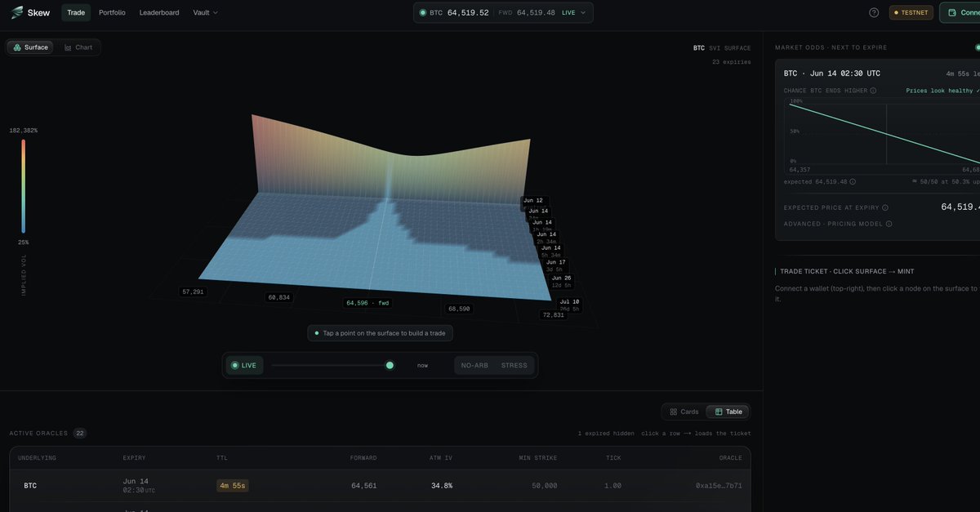Switch to the Chart view
Screen dimensions: 980x512
(78, 47)
